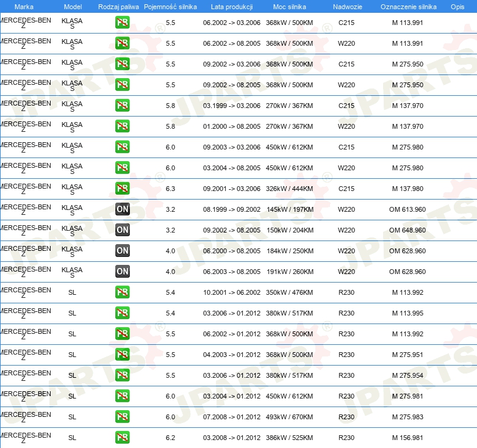Click the petrol icon for engine M 113.995
Screen dimensions: 477x448
(x=122, y=313)
